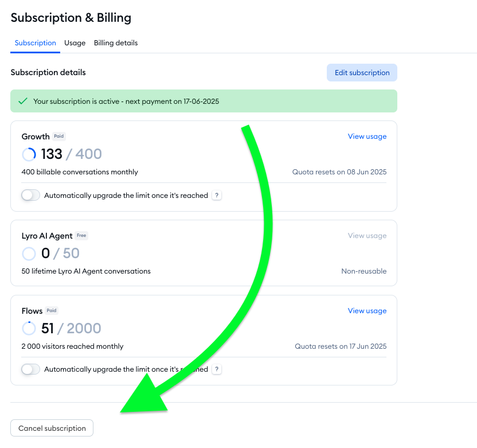Click the Flows visitors progress indicator

point(29,328)
